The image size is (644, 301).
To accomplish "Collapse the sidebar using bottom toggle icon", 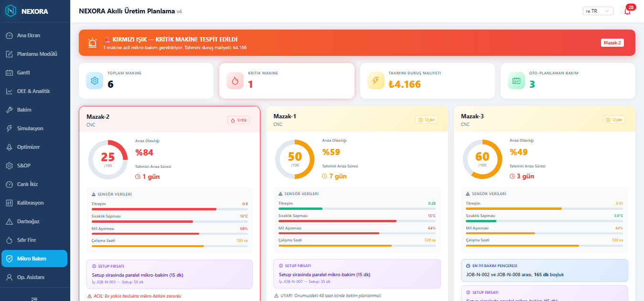I will pyautogui.click(x=34, y=299).
